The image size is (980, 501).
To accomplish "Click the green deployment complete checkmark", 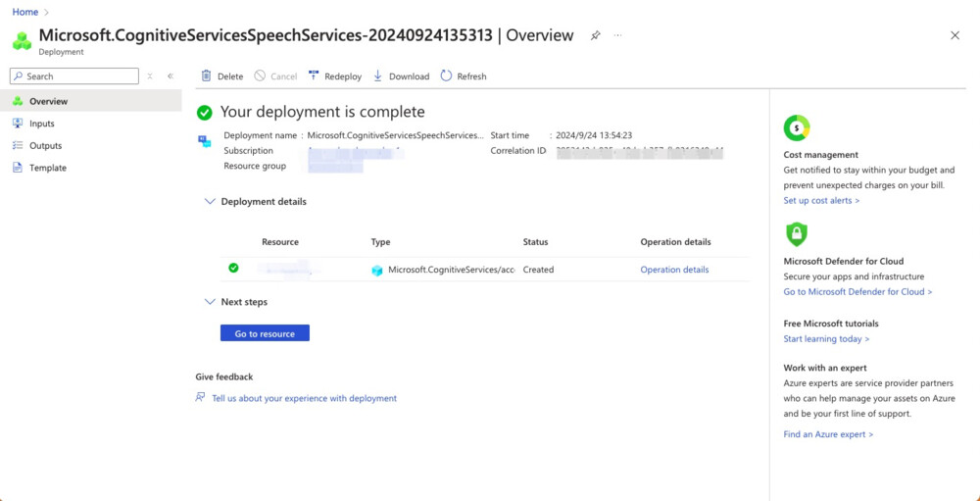I will tap(205, 113).
